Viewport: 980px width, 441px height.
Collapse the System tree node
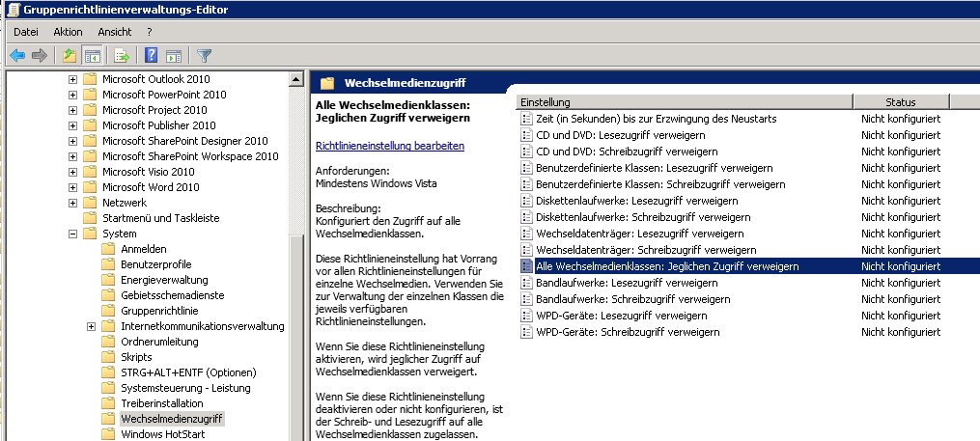[73, 234]
